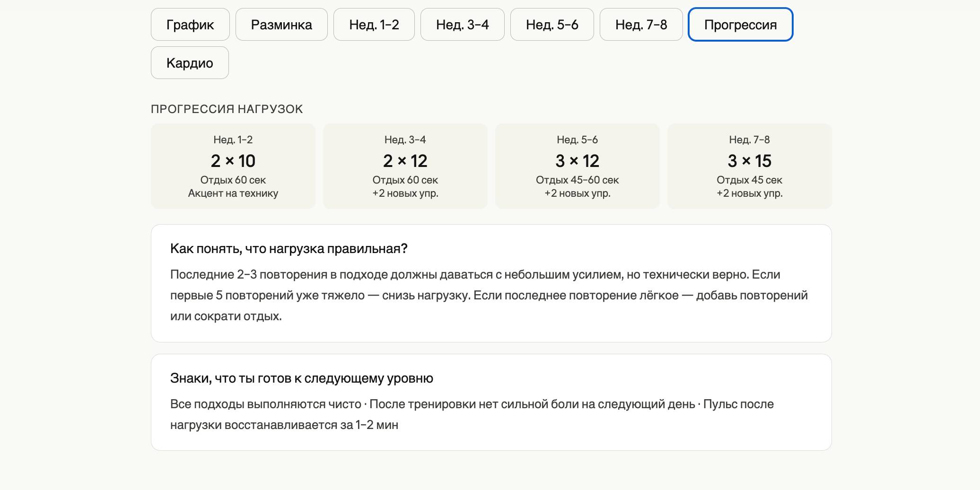Switch to the Разминка tab
This screenshot has width=980, height=490.
click(x=281, y=25)
